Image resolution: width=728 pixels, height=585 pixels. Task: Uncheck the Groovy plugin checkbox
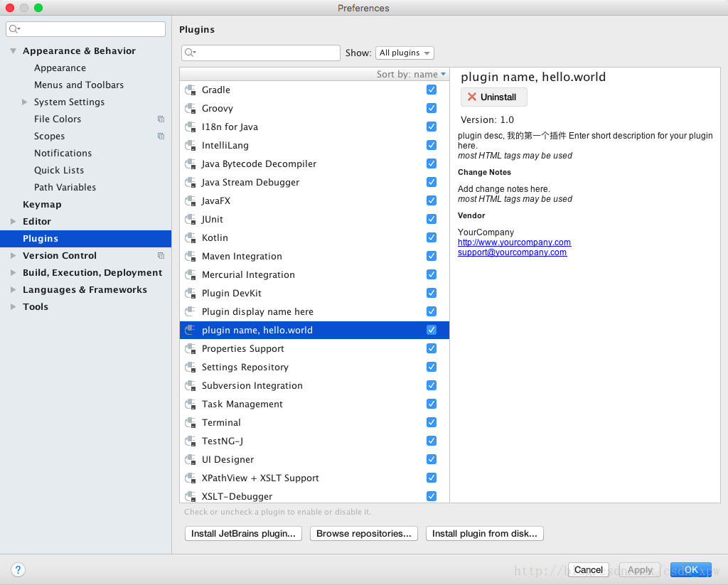[x=432, y=108]
